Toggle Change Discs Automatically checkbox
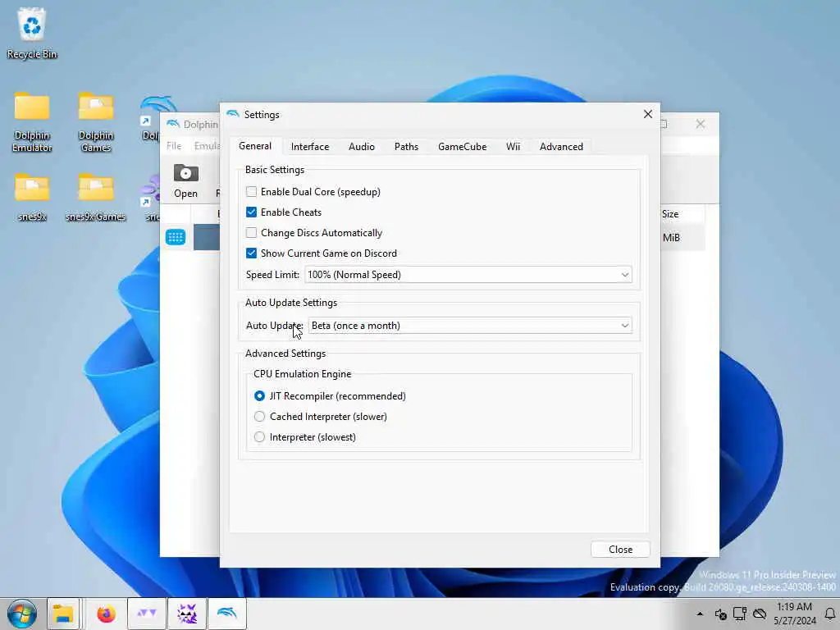The height and width of the screenshot is (630, 840). click(x=251, y=232)
